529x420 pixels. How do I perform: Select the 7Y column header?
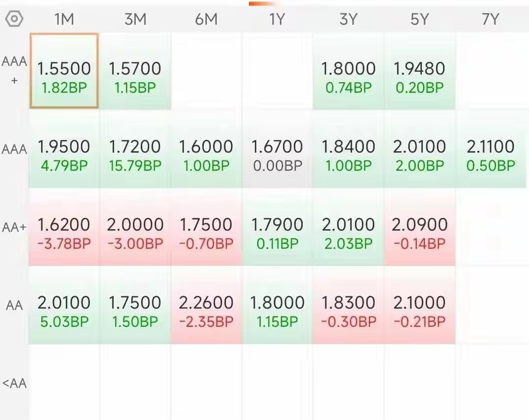coord(490,19)
